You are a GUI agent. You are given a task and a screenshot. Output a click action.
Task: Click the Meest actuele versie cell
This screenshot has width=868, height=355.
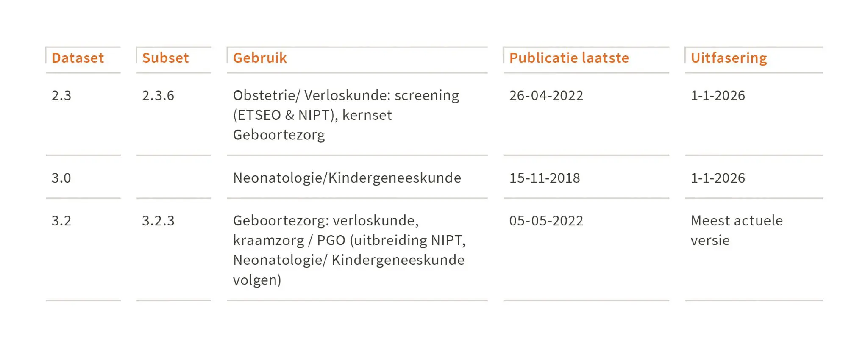[x=737, y=230]
